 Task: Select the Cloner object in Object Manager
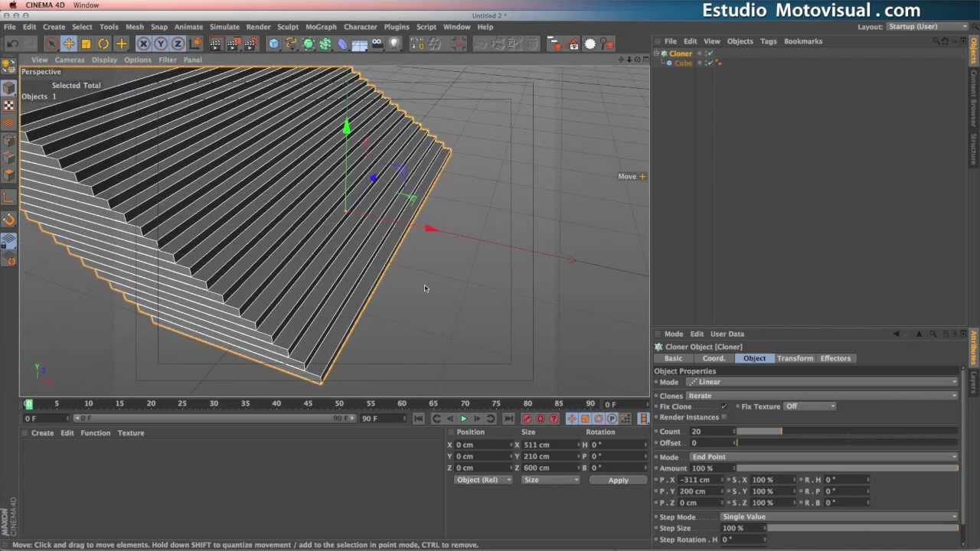[680, 54]
